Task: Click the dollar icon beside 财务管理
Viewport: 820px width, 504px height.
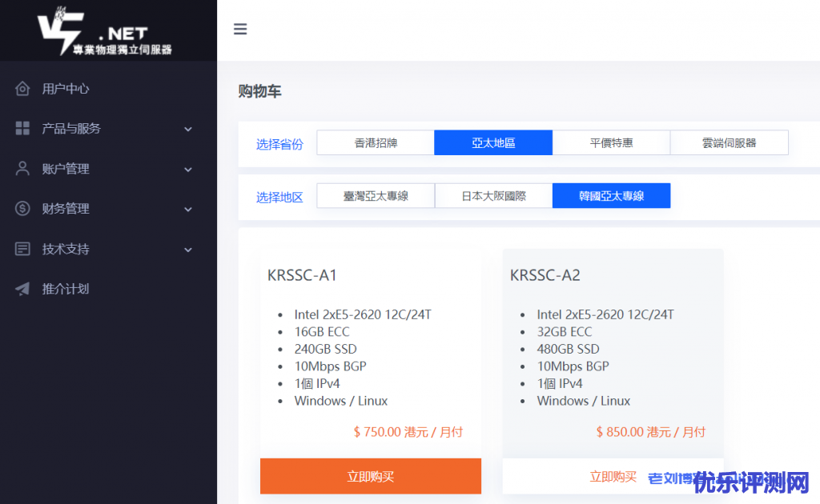Action: point(22,209)
